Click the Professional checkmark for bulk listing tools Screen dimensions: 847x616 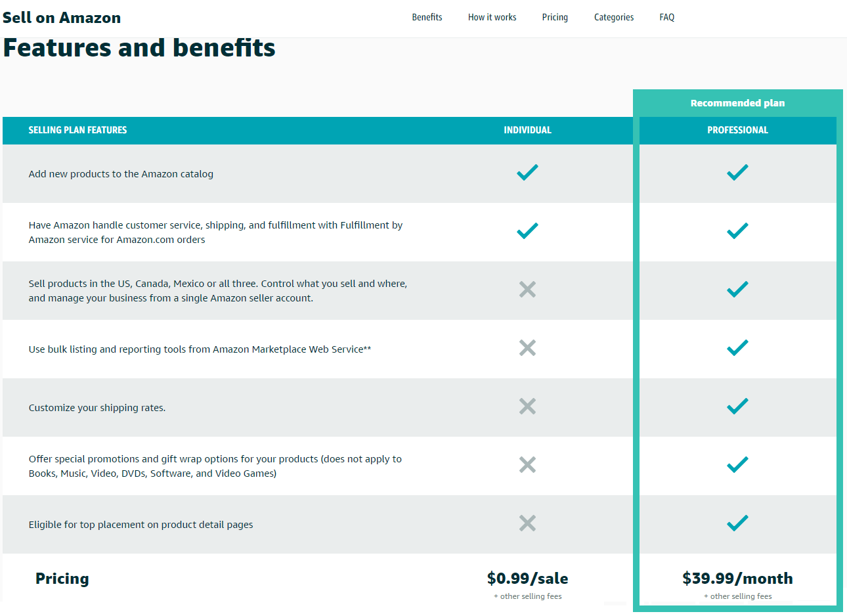tap(737, 348)
